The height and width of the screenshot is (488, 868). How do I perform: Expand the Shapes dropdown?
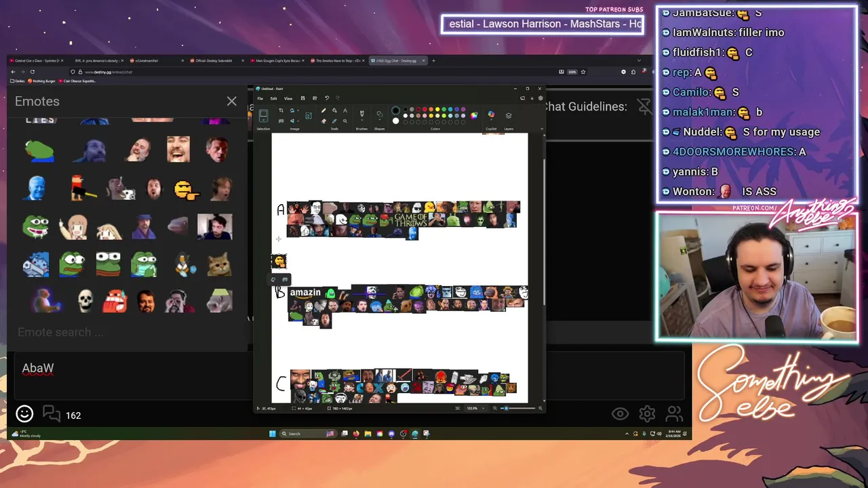(380, 120)
